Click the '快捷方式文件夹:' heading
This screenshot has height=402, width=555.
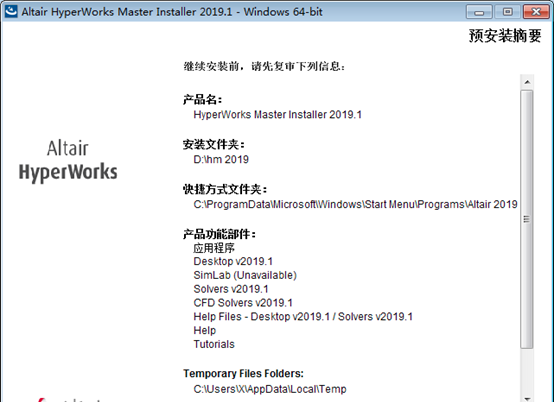(x=225, y=189)
